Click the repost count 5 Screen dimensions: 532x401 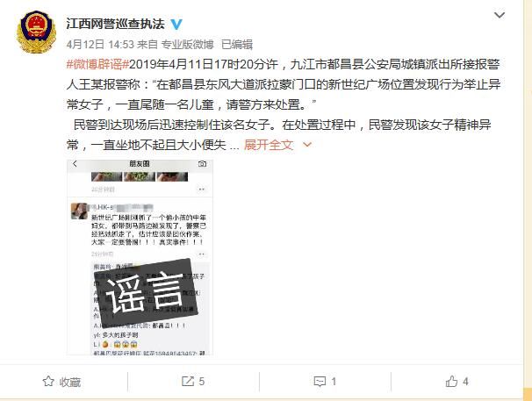[x=202, y=382]
